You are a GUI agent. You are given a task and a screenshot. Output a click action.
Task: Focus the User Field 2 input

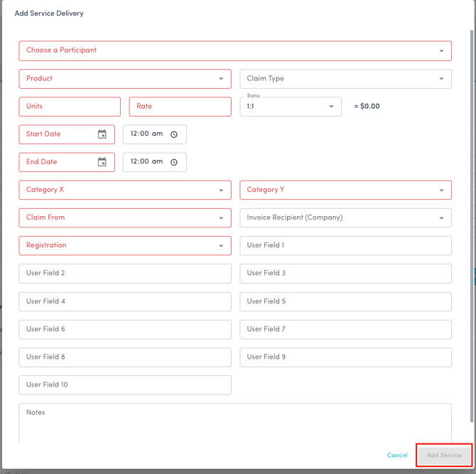click(125, 274)
